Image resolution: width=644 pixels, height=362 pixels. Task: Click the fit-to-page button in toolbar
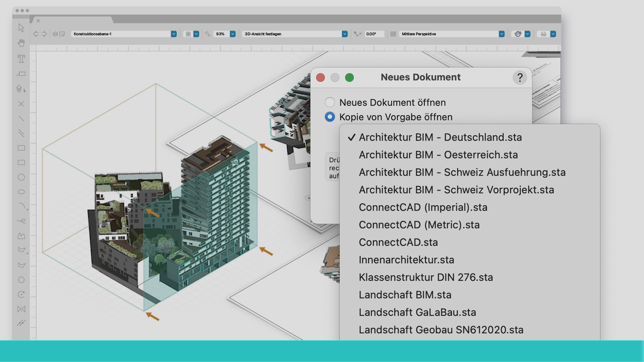point(188,34)
